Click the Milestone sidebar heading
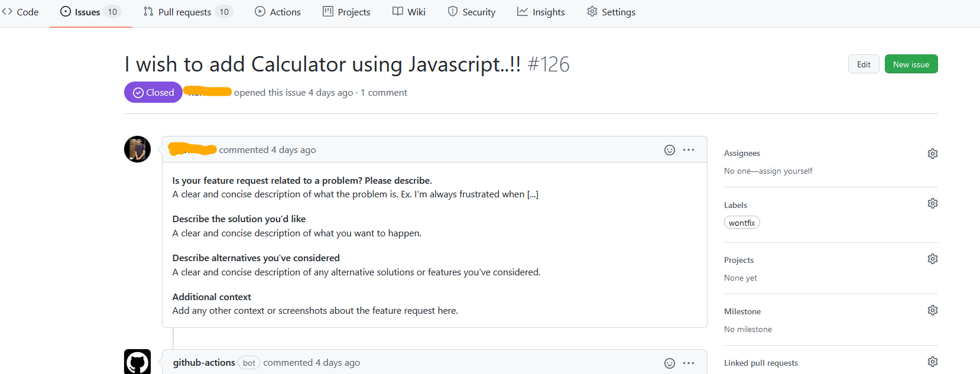 (742, 312)
